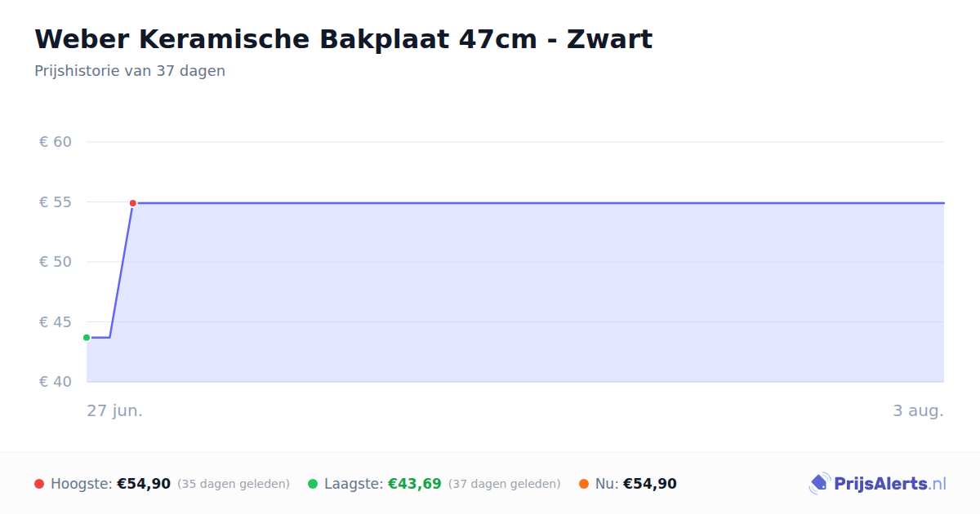
Task: Click the 27 jun. start date label
Action: click(x=115, y=410)
